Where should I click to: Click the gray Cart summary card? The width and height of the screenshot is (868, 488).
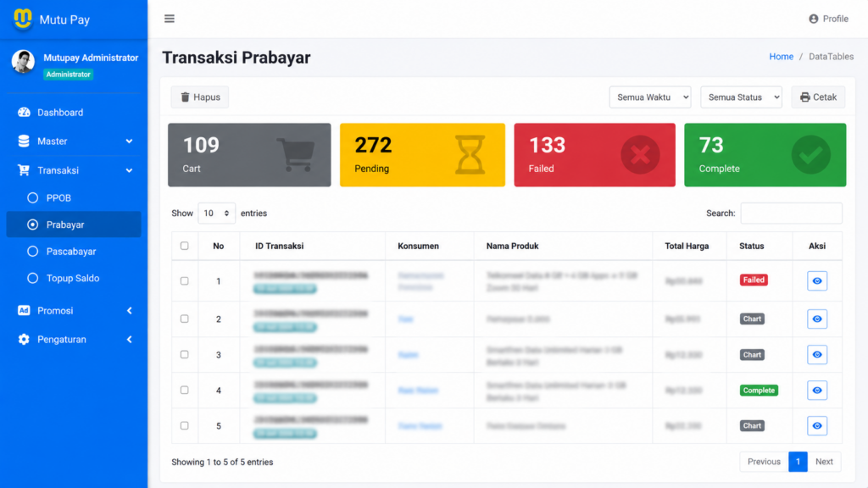pyautogui.click(x=249, y=155)
